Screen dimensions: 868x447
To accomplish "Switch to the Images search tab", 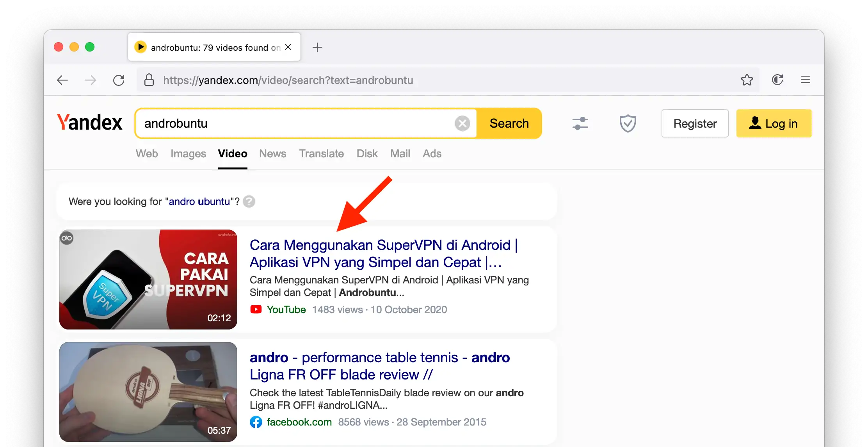I will pyautogui.click(x=188, y=153).
